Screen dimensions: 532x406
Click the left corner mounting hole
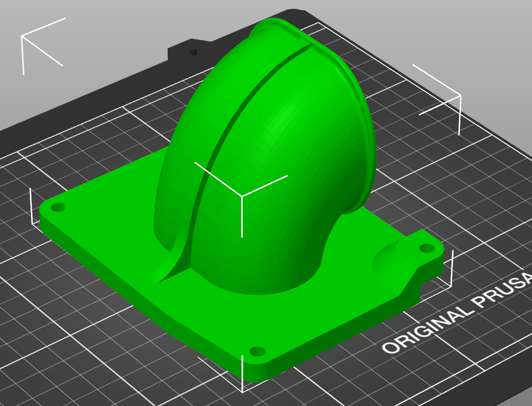coord(58,207)
